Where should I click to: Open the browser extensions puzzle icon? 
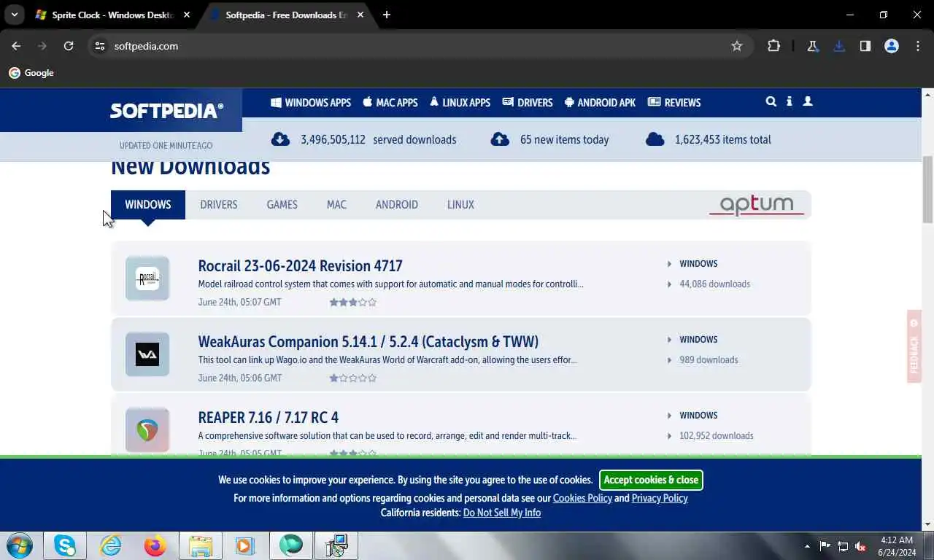click(773, 46)
